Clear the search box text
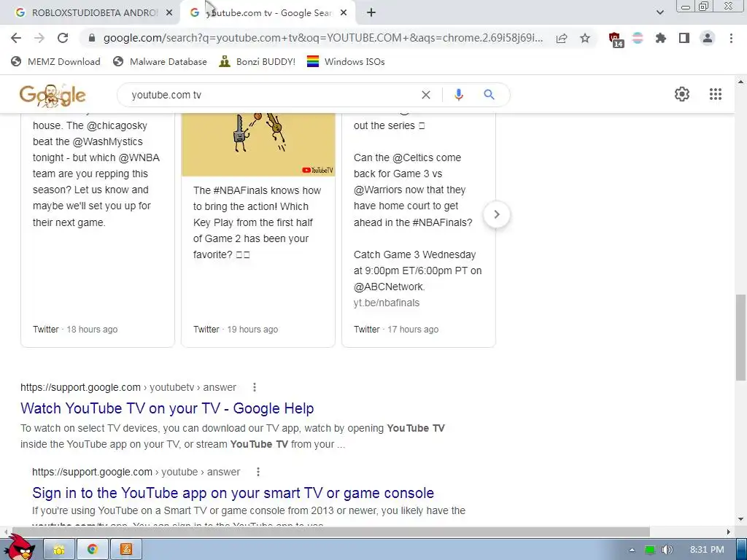This screenshot has height=560, width=747. coord(426,95)
